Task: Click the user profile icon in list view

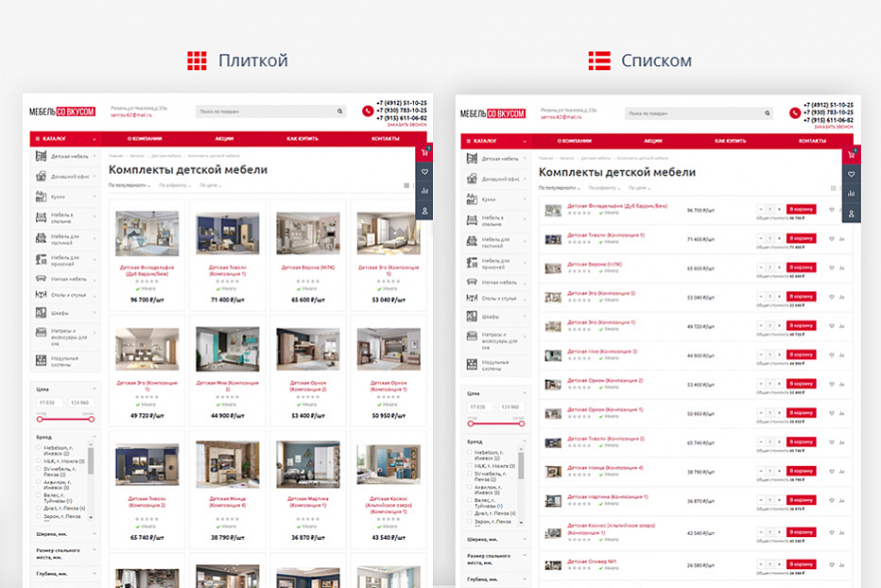Action: tap(852, 215)
